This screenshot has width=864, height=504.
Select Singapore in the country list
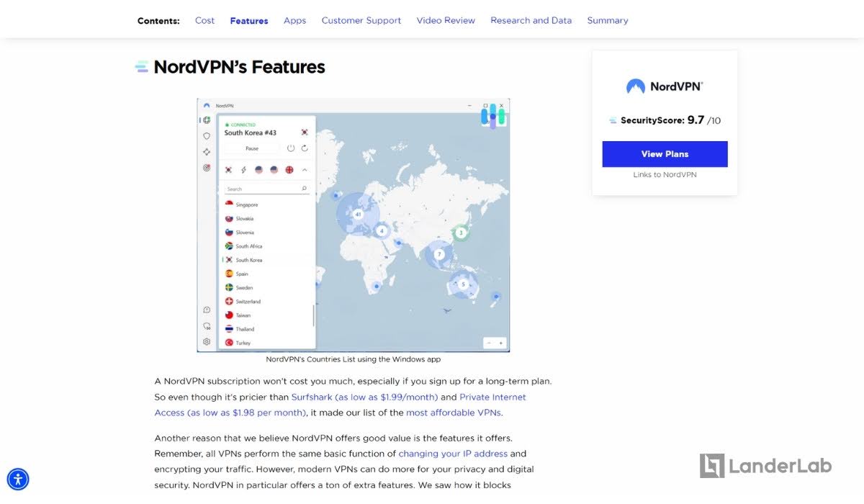(x=266, y=204)
